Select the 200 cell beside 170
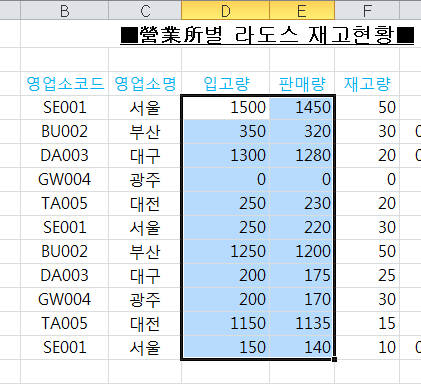Image resolution: width=421 pixels, height=384 pixels. coord(225,300)
